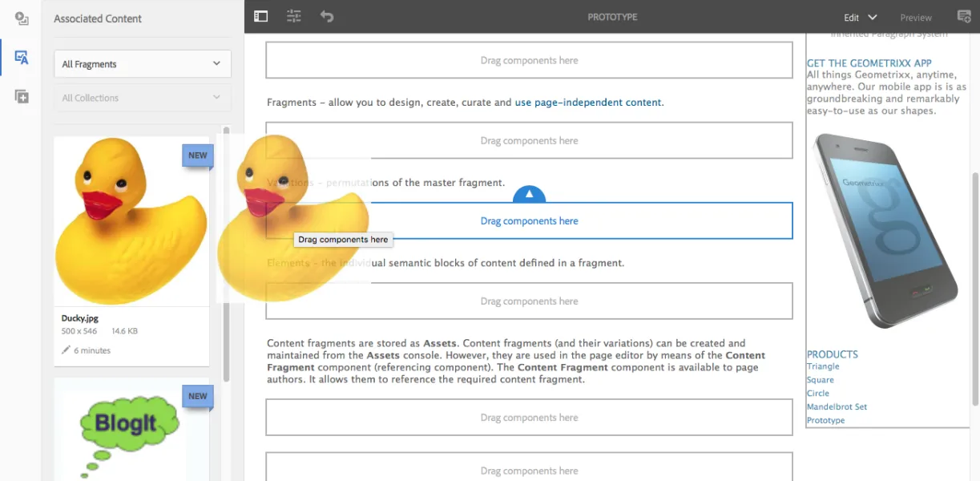Open annotations icon beside Preview

click(964, 17)
